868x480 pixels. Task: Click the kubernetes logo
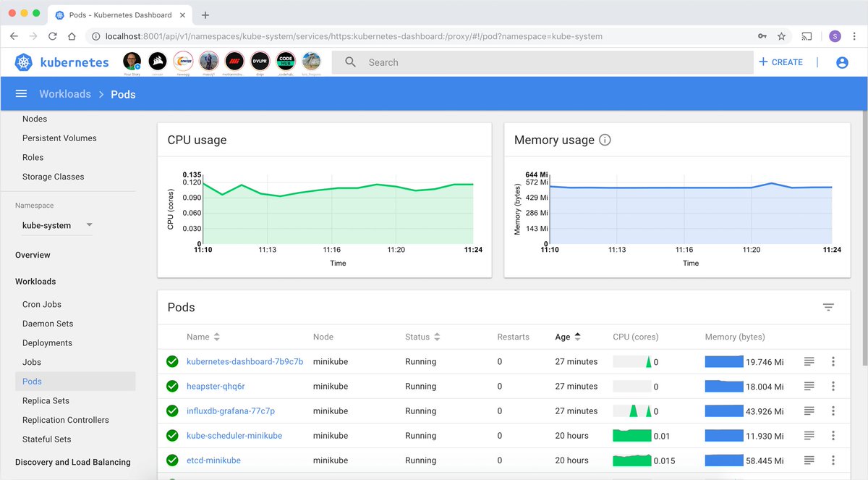[24, 62]
